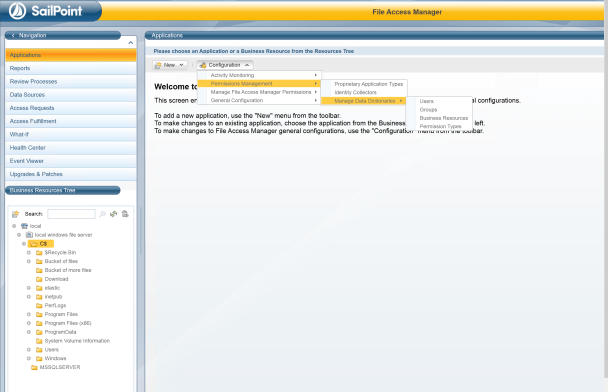Click the Configuration toolbar icon

click(203, 65)
